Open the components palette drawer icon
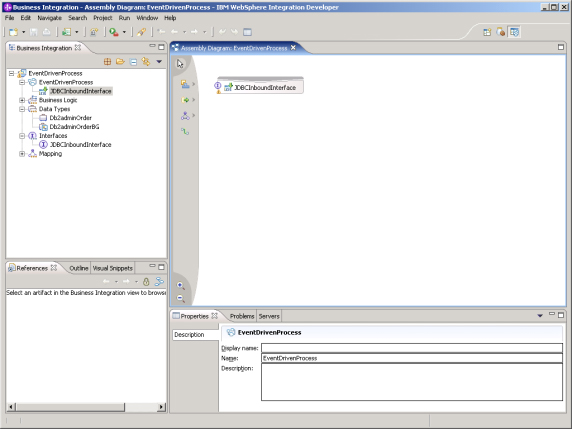This screenshot has width=572, height=429. (x=185, y=84)
